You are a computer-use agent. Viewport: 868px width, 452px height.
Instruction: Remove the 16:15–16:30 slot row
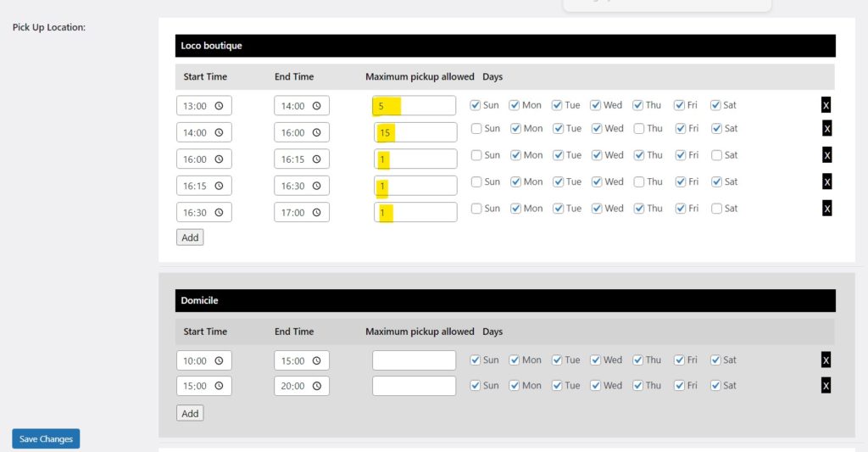click(827, 181)
